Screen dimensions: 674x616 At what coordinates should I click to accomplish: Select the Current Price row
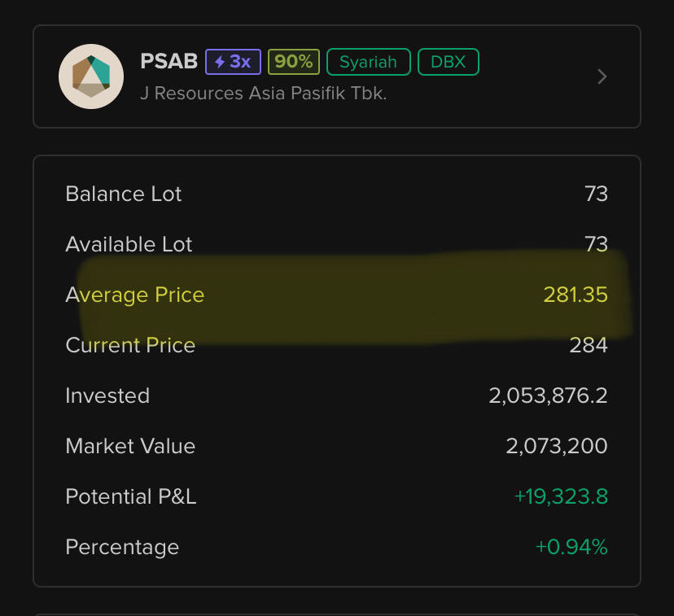pyautogui.click(x=336, y=345)
